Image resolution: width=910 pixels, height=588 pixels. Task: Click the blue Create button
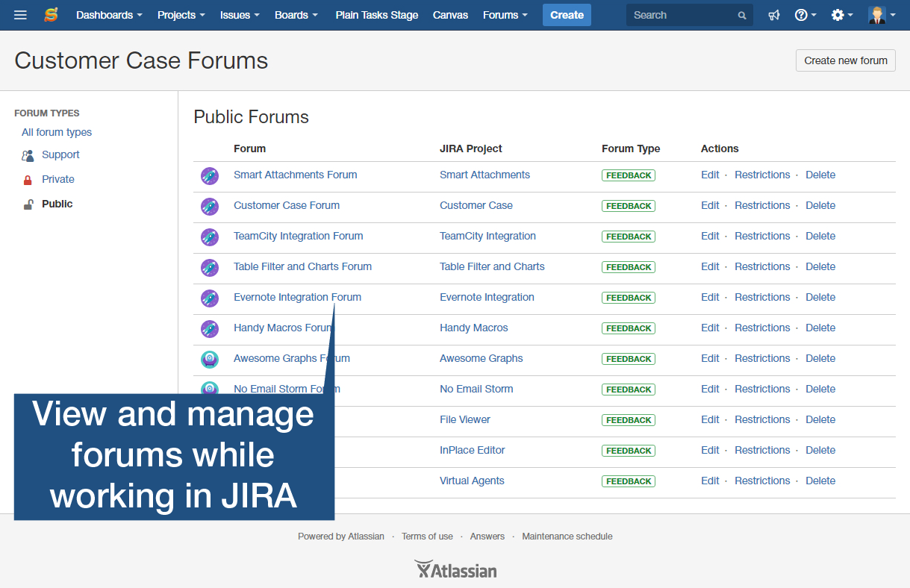pyautogui.click(x=567, y=15)
